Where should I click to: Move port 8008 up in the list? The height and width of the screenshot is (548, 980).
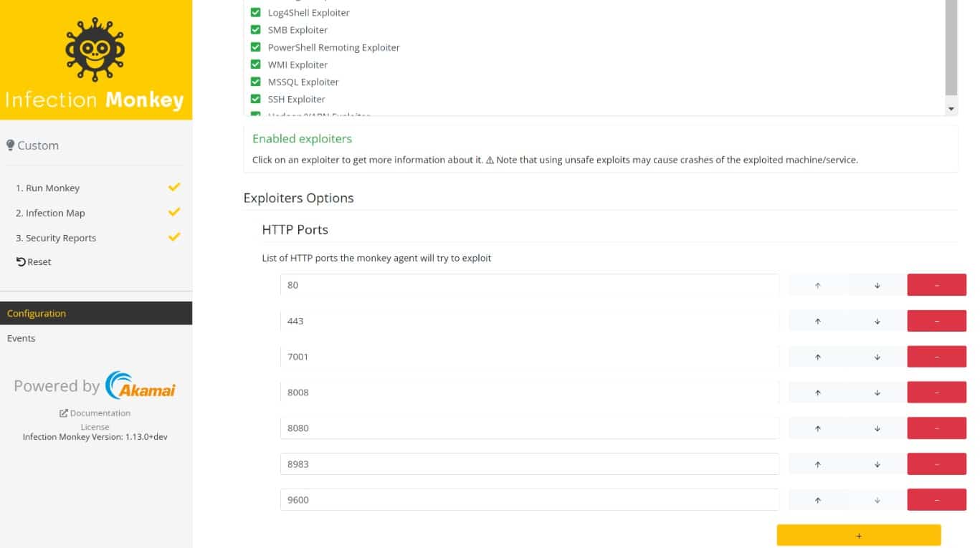817,393
